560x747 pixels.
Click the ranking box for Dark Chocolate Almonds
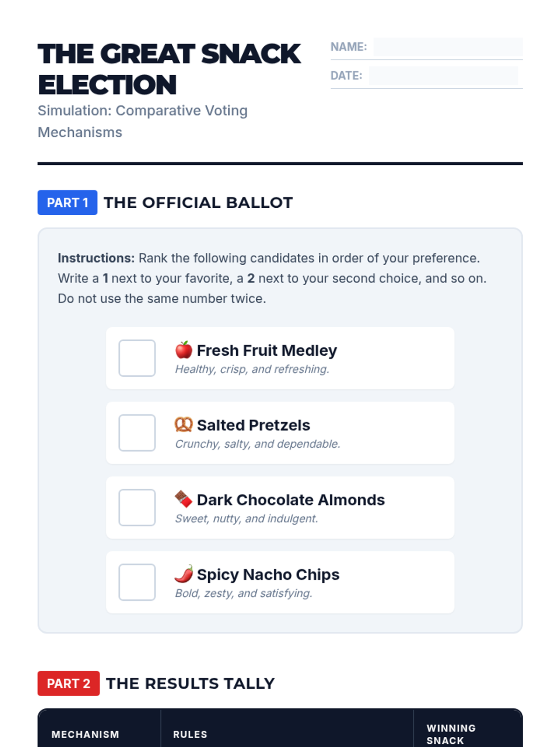click(x=137, y=507)
